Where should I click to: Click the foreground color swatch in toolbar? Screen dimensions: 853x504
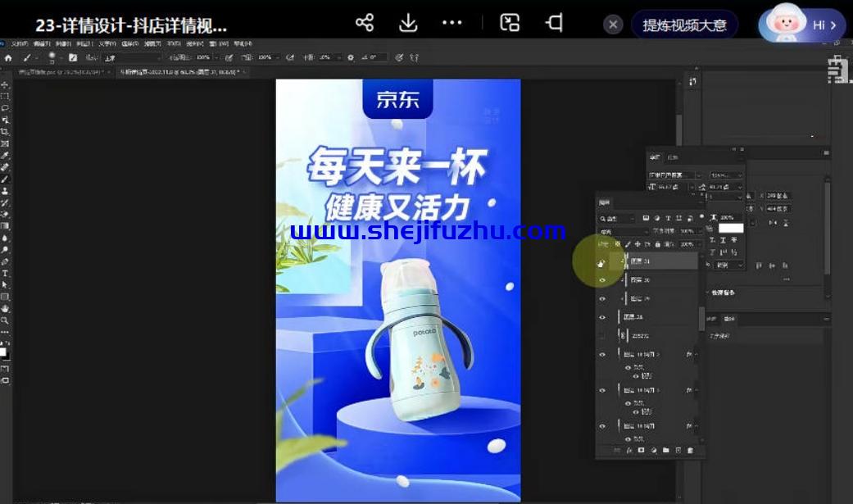coord(2,352)
